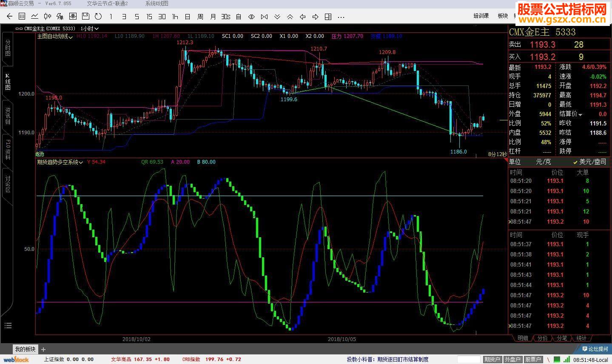
Task: Click the 期货户 account button
Action: coord(492,359)
